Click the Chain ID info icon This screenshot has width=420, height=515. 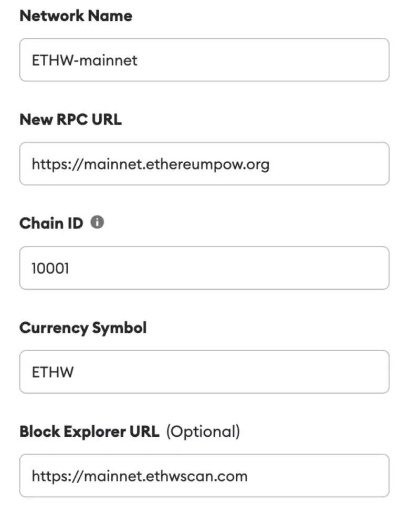pos(97,223)
